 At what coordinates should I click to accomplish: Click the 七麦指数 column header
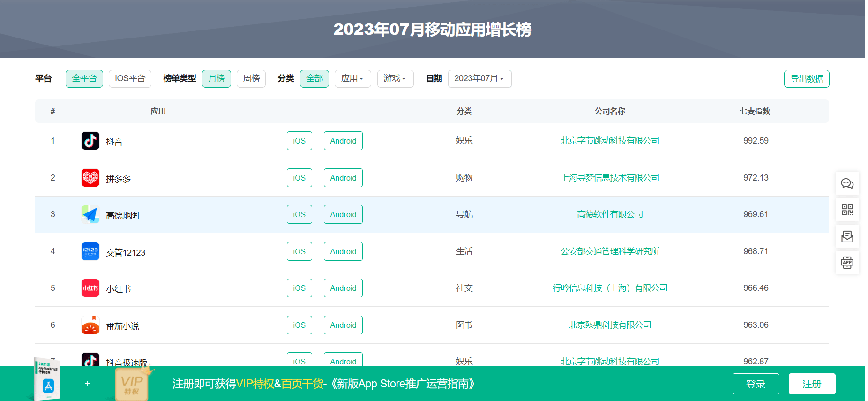pos(755,111)
